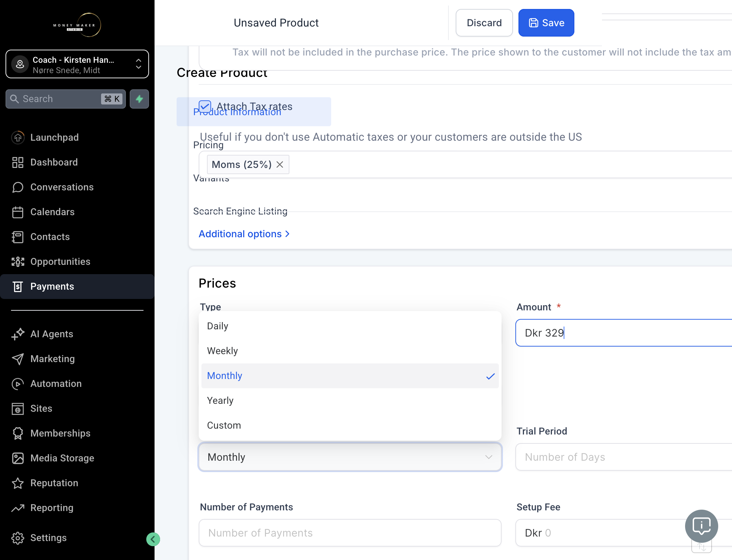Click the Reputation star icon
Screen dimensions: 732x560
[x=18, y=483]
